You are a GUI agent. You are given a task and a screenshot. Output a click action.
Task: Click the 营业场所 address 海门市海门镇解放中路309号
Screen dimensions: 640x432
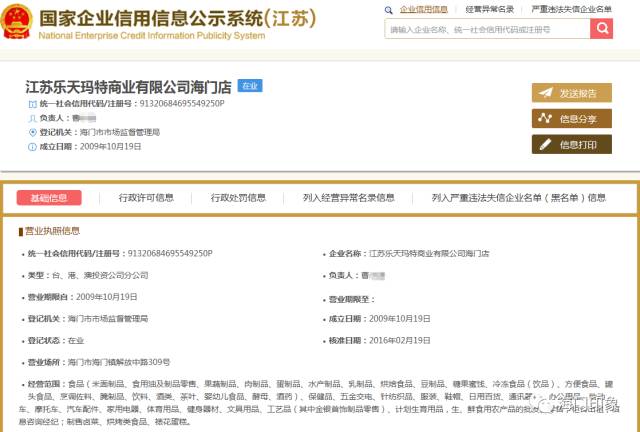click(119, 362)
